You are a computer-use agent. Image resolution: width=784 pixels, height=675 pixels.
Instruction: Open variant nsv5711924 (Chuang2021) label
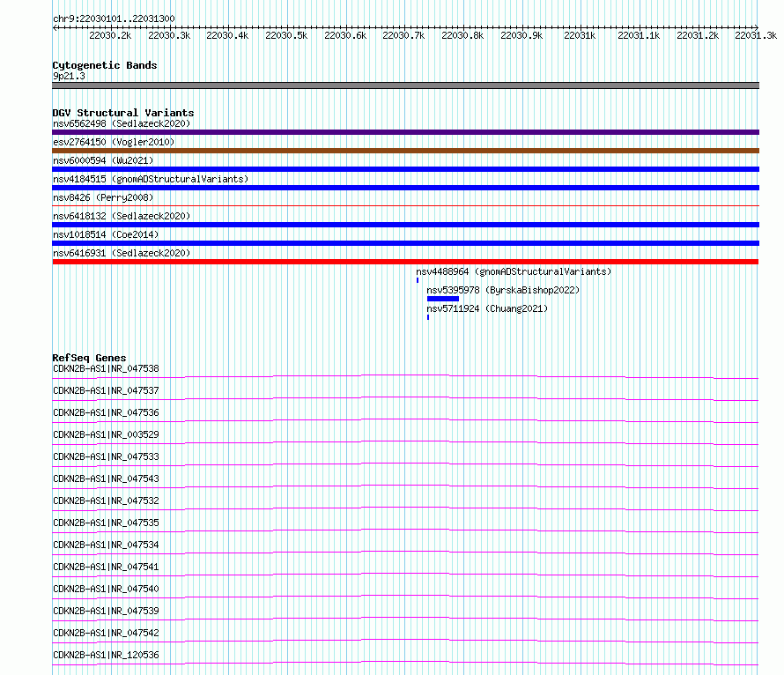point(487,308)
